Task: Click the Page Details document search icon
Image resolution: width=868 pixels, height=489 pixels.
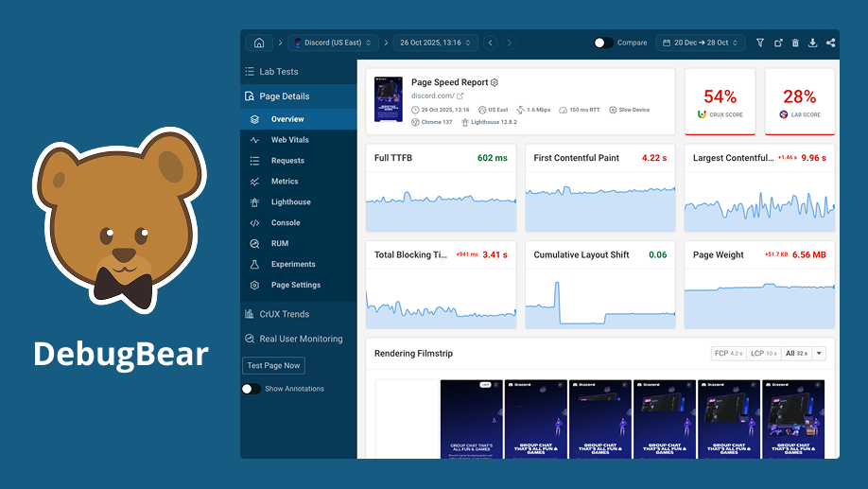Action: coord(249,96)
